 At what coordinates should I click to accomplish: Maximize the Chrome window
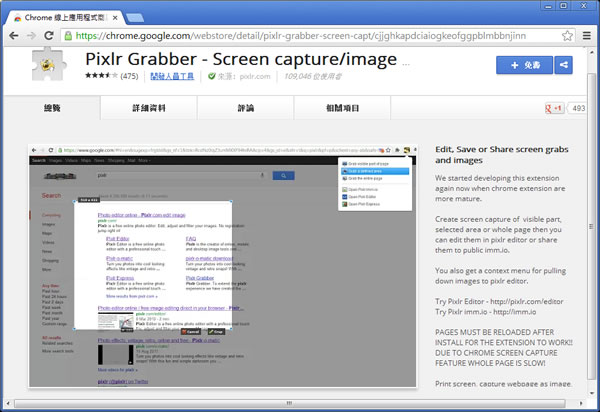point(563,6)
